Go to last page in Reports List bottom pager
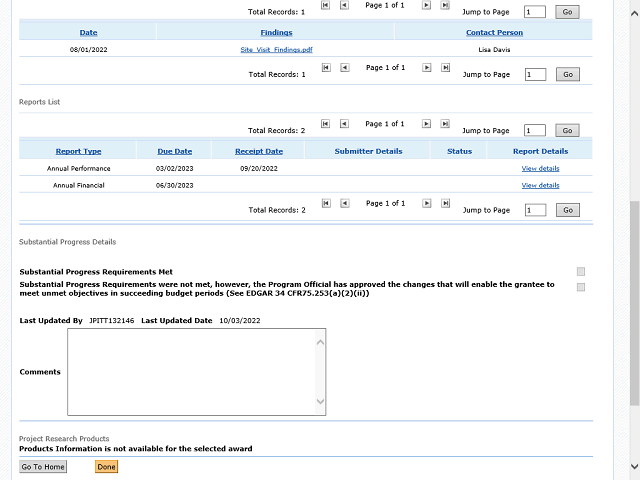 [x=445, y=203]
